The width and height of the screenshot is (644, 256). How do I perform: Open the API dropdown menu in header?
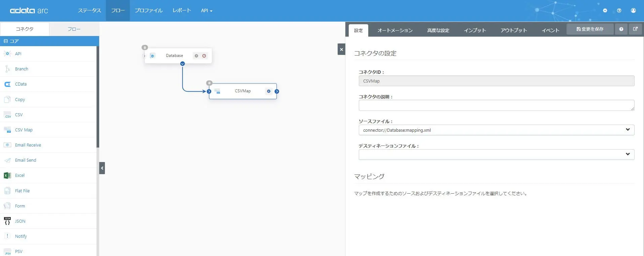206,10
